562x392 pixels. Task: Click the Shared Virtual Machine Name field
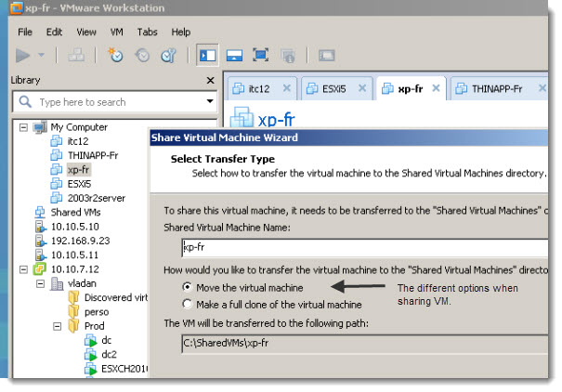365,248
